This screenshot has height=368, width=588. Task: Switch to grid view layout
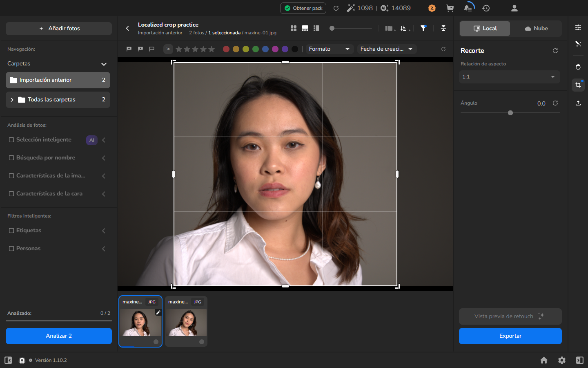tap(294, 28)
